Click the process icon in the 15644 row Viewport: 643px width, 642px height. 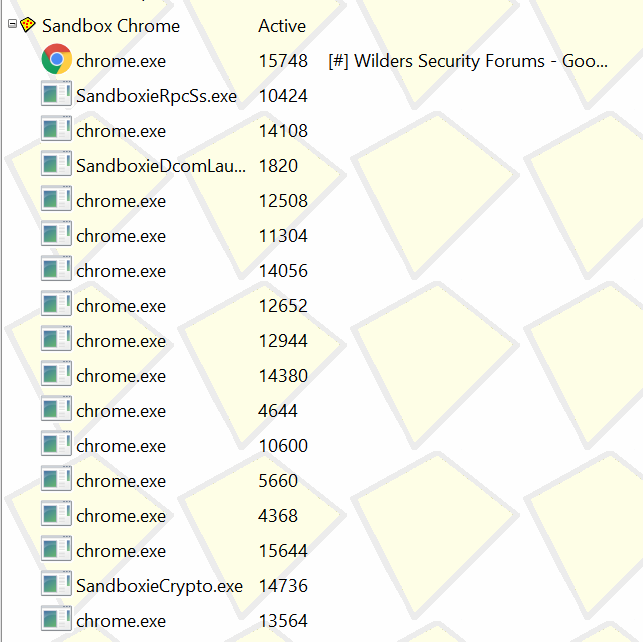pos(57,549)
